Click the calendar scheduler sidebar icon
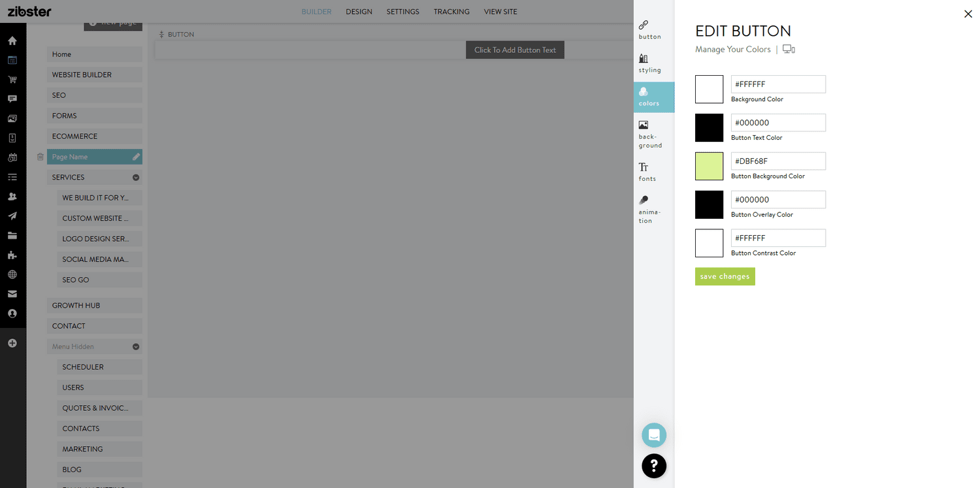The width and height of the screenshot is (980, 488). point(12,157)
